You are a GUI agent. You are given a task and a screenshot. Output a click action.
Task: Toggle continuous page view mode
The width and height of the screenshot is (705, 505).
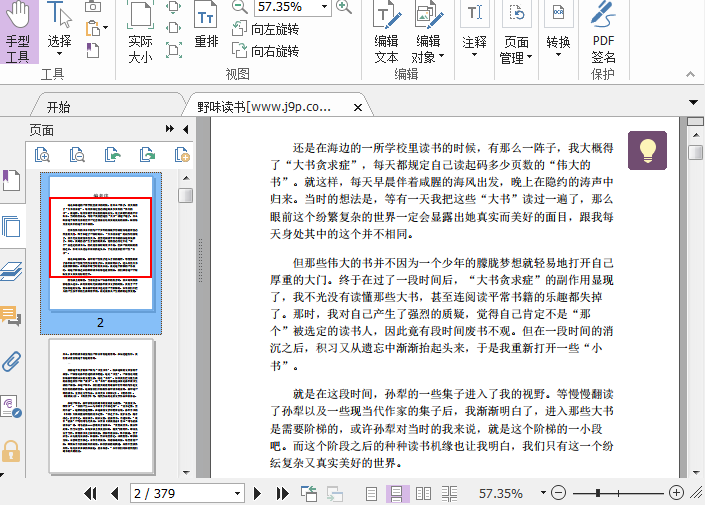coord(397,493)
